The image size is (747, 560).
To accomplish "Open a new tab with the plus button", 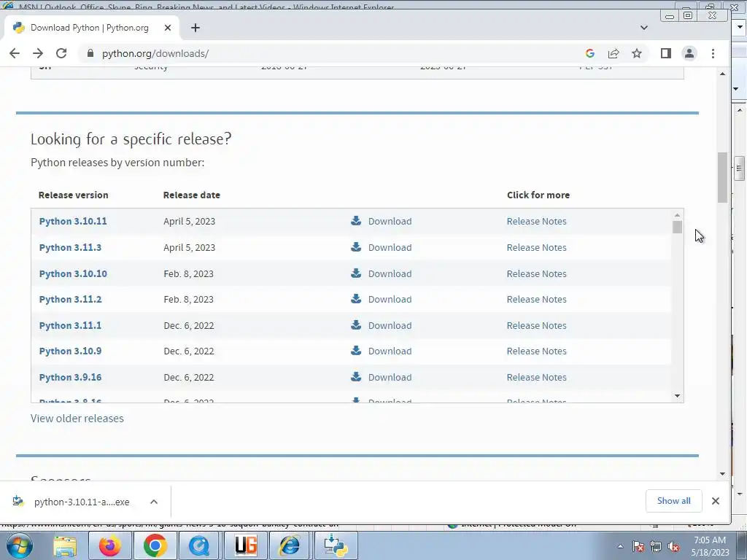I will point(196,28).
